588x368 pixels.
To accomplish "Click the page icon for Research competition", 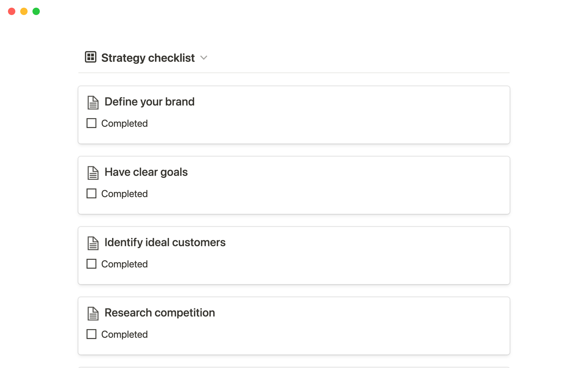I will pos(93,313).
